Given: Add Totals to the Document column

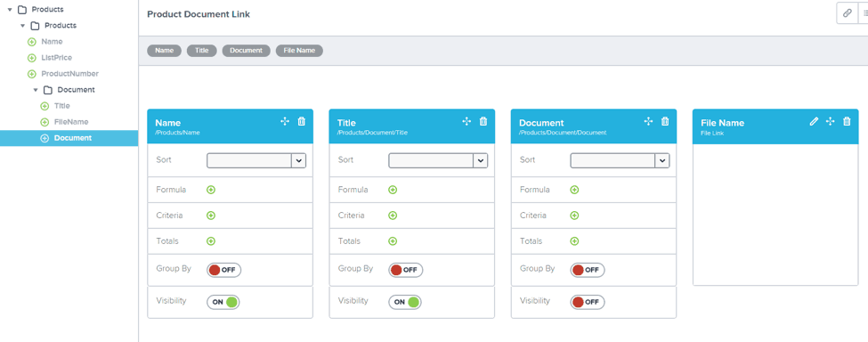Looking at the screenshot, I should [x=574, y=241].
